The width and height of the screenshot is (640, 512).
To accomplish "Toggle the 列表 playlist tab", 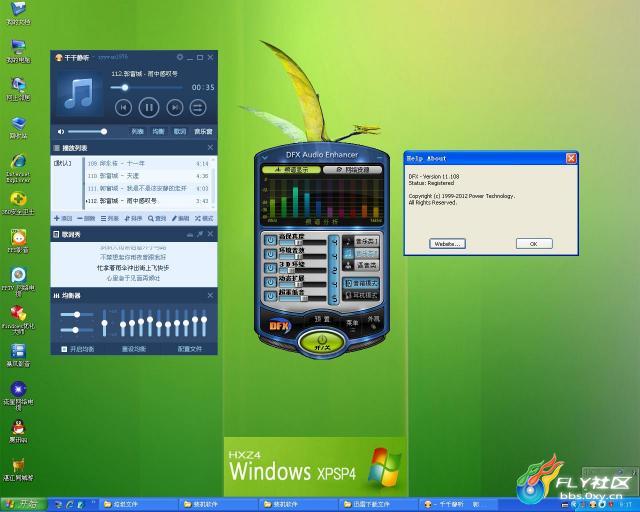I will pos(138,131).
